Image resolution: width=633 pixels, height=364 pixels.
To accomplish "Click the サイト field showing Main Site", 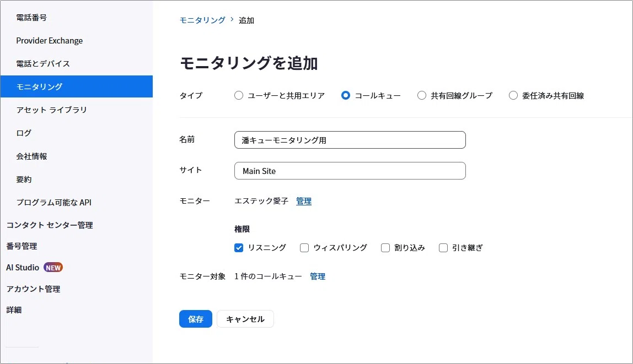I will [350, 171].
